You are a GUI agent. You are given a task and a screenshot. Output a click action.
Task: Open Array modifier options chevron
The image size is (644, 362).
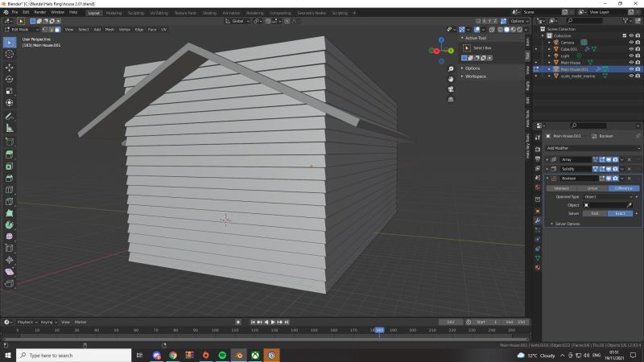622,159
